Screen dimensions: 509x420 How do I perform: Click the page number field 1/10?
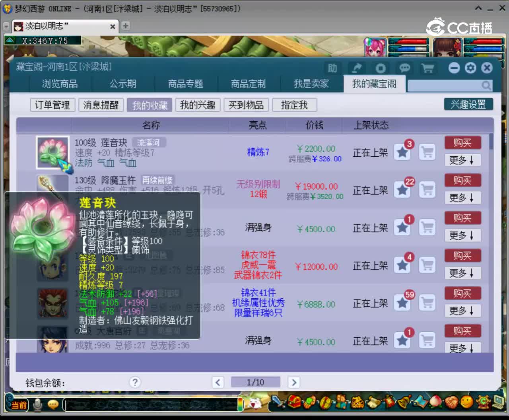coord(256,382)
